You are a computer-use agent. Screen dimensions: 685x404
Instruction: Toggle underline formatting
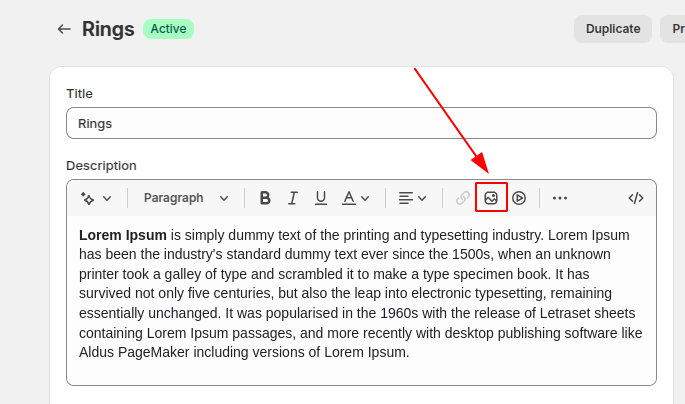(x=321, y=198)
